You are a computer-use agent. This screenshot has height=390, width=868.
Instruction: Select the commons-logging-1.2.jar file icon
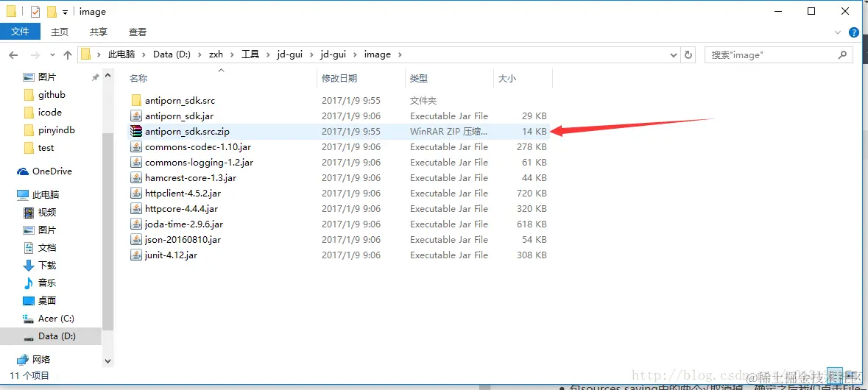pos(136,163)
